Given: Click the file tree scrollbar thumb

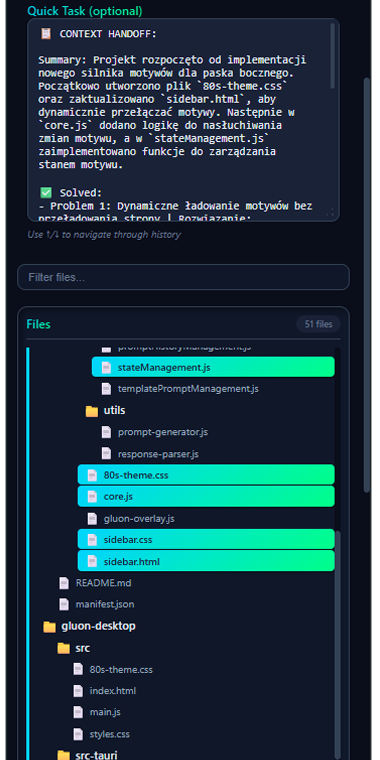Looking at the screenshot, I should coord(338,645).
